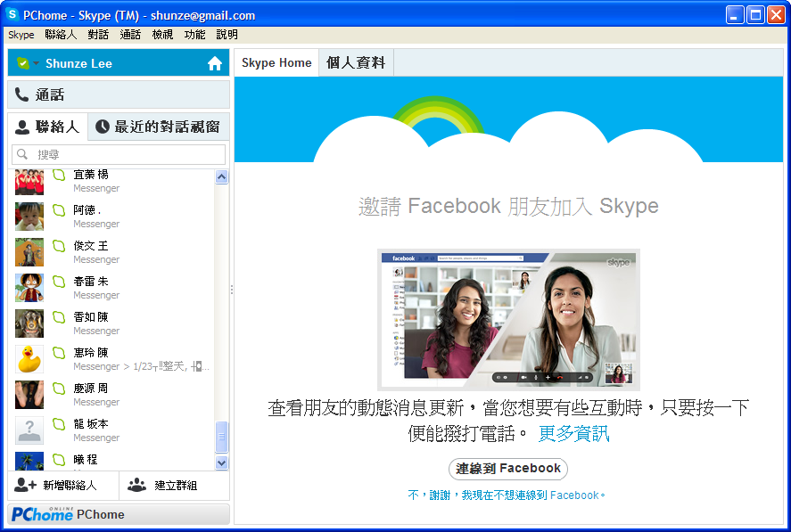Select 阿德's baby photo avatar

pyautogui.click(x=29, y=217)
